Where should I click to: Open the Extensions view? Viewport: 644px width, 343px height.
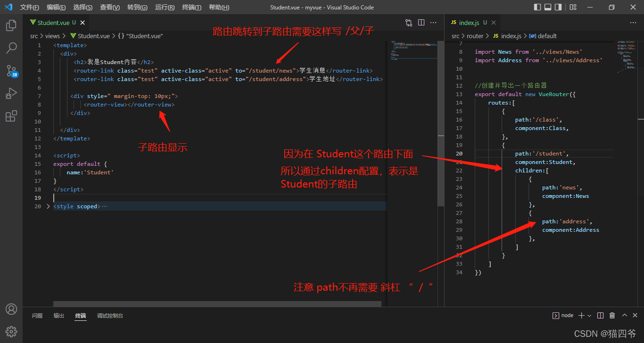pos(11,116)
